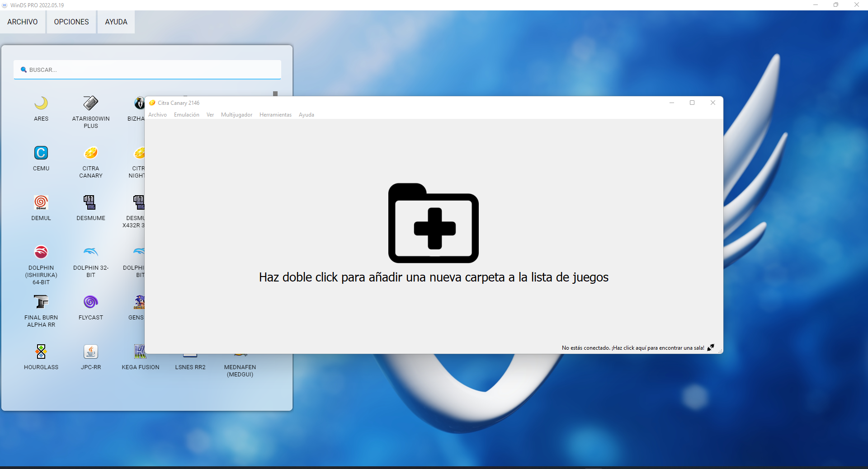Open the ATARI800WIN PLUS emulator icon
The width and height of the screenshot is (868, 469).
point(91,103)
